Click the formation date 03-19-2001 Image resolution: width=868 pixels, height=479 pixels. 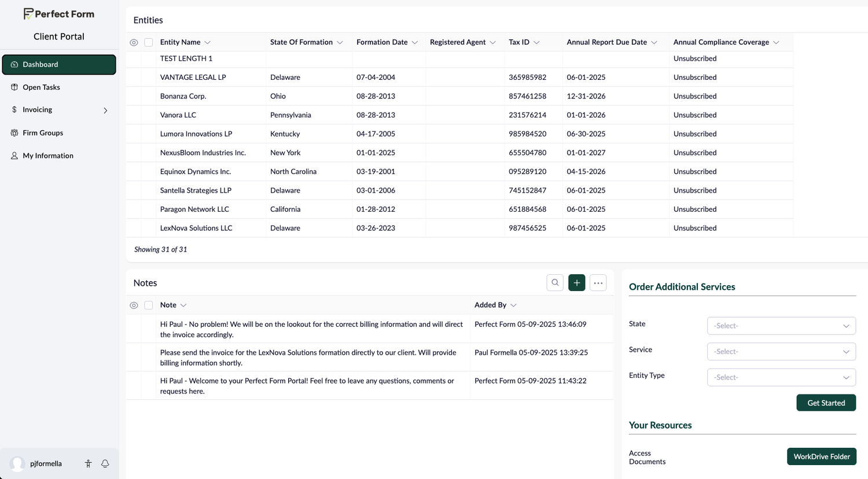[376, 172]
